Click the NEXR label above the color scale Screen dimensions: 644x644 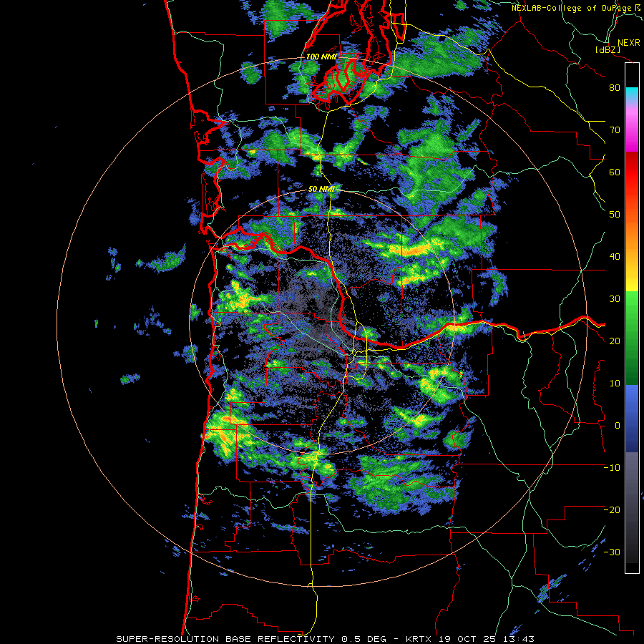click(x=628, y=43)
